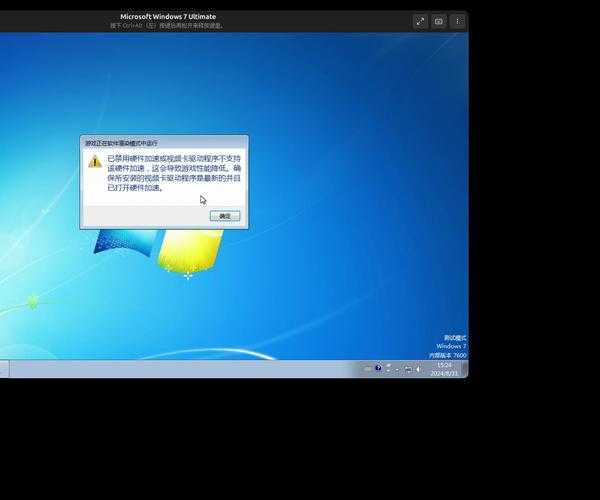The height and width of the screenshot is (500, 600).
Task: Click the Show Desktop strip at the taskbar end
Action: (465, 368)
